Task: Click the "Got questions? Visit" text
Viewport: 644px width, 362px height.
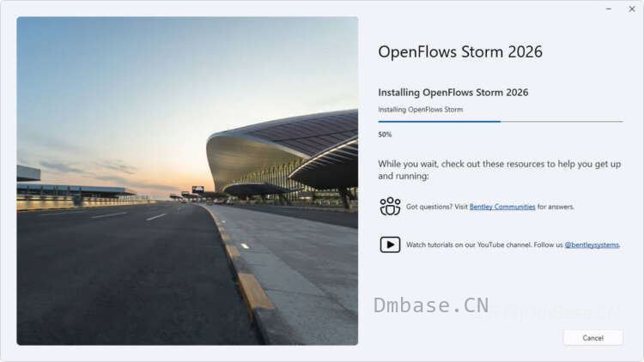Action: pos(436,207)
